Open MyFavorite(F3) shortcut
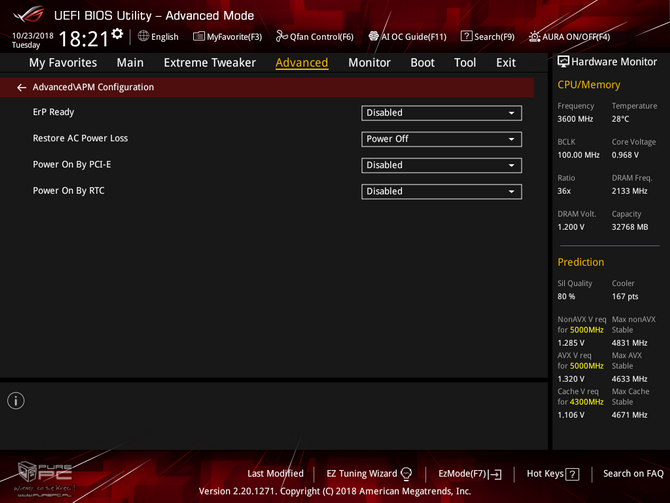 tap(228, 37)
